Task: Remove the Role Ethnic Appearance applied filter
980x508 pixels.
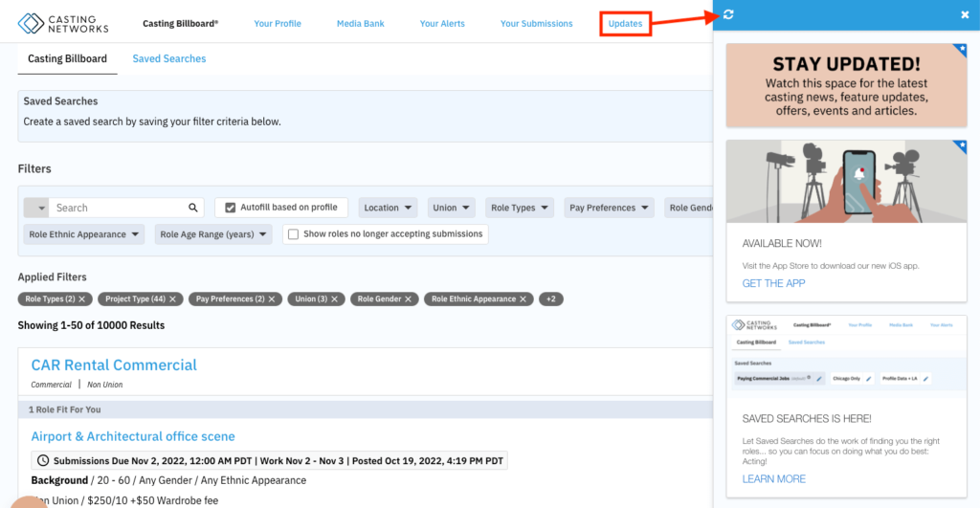Action: coord(523,299)
